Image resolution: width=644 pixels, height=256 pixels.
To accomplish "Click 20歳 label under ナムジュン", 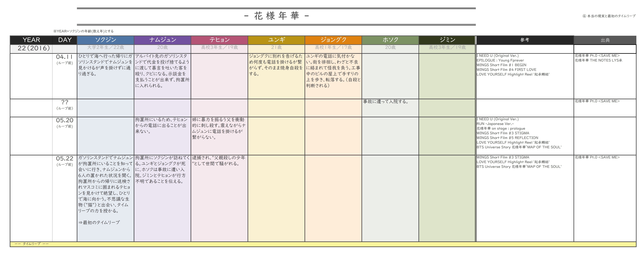I will (x=163, y=47).
